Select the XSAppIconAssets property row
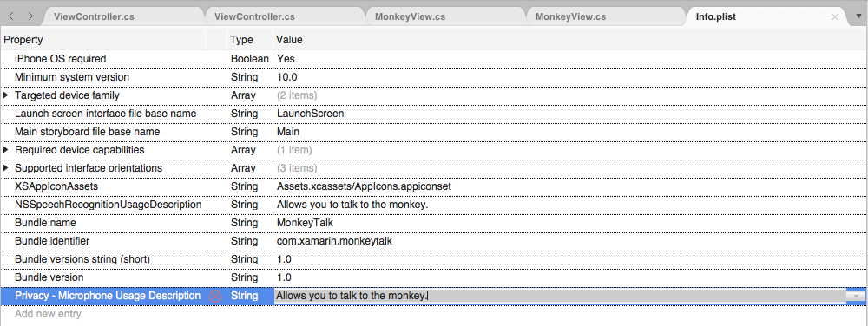Image resolution: width=868 pixels, height=326 pixels. [434, 186]
